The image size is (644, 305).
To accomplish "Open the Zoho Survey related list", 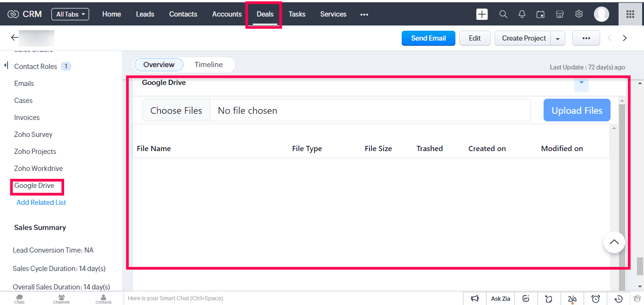I will pos(33,135).
